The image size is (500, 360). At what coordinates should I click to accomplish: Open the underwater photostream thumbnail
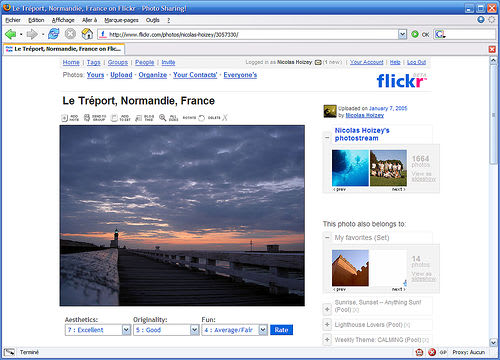click(x=350, y=168)
